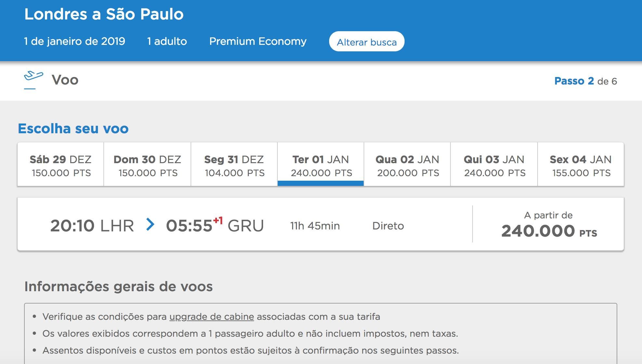Click the +1 next-day arrival indicator
This screenshot has width=642, height=364.
(218, 221)
